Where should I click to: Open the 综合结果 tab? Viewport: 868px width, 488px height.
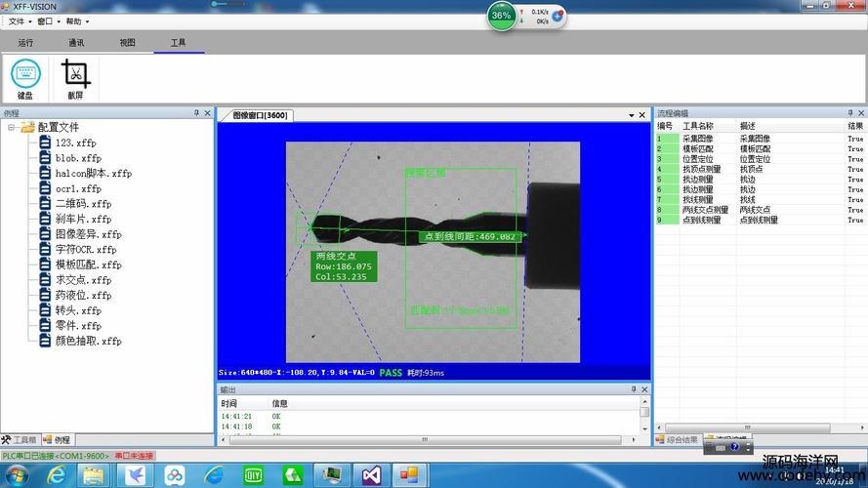pos(677,440)
